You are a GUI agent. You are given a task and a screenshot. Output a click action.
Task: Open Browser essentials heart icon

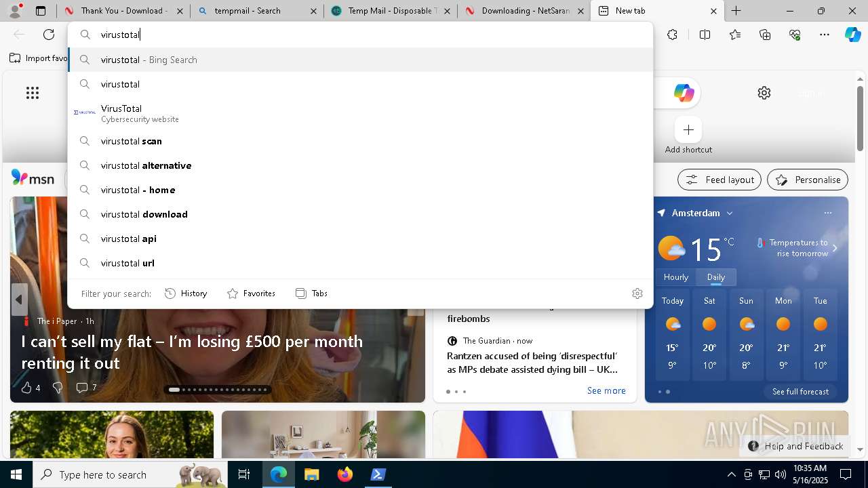pyautogui.click(x=795, y=35)
